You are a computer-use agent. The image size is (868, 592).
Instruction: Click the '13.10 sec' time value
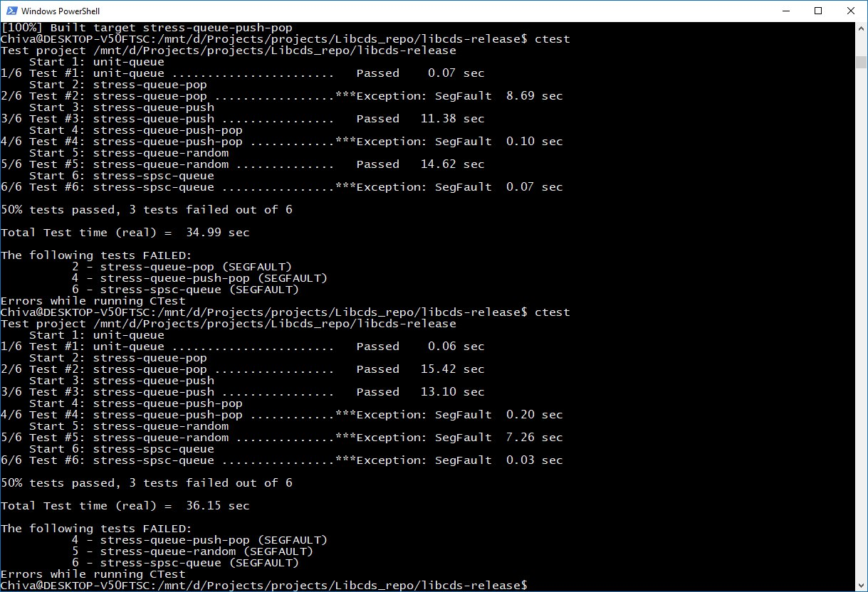[452, 392]
